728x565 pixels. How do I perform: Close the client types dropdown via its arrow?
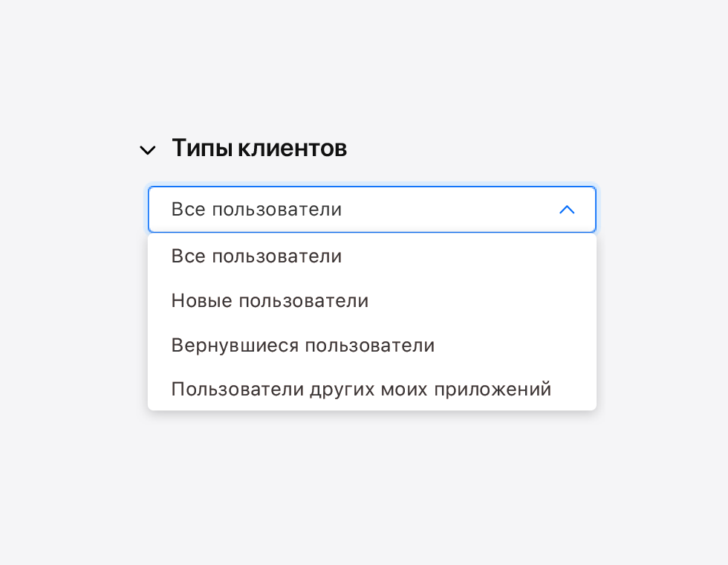point(566,210)
